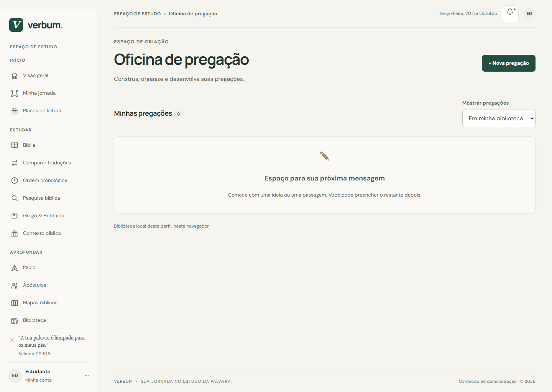Click the Visão geral home icon
Image resolution: width=552 pixels, height=392 pixels.
[x=15, y=75]
